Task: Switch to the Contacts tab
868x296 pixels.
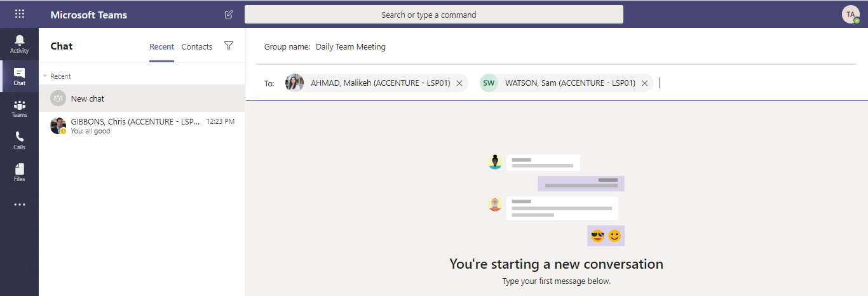Action: point(197,46)
